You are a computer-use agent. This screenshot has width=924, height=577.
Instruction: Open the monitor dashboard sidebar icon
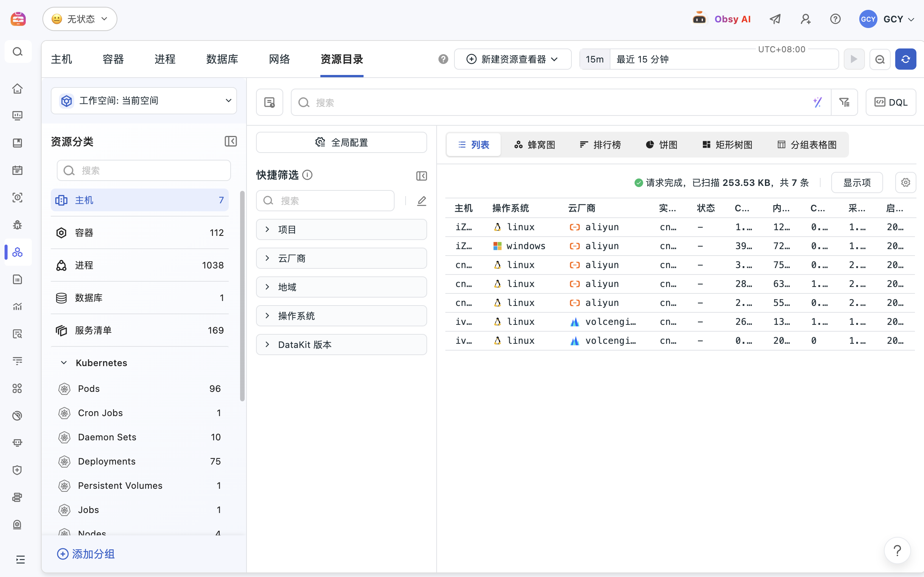[17, 115]
